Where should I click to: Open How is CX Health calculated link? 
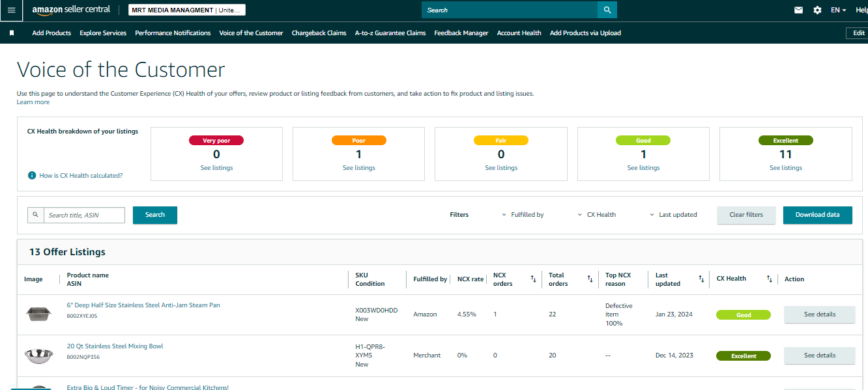click(81, 176)
